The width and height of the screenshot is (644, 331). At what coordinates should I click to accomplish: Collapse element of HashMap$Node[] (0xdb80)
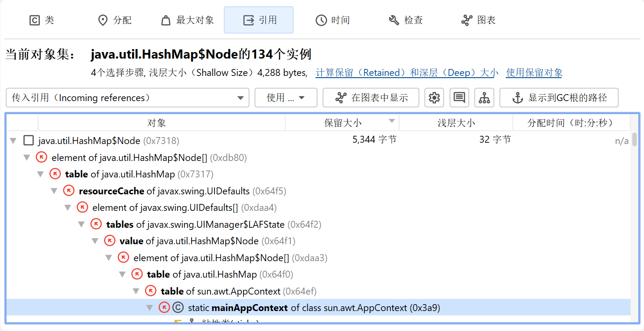tap(27, 157)
